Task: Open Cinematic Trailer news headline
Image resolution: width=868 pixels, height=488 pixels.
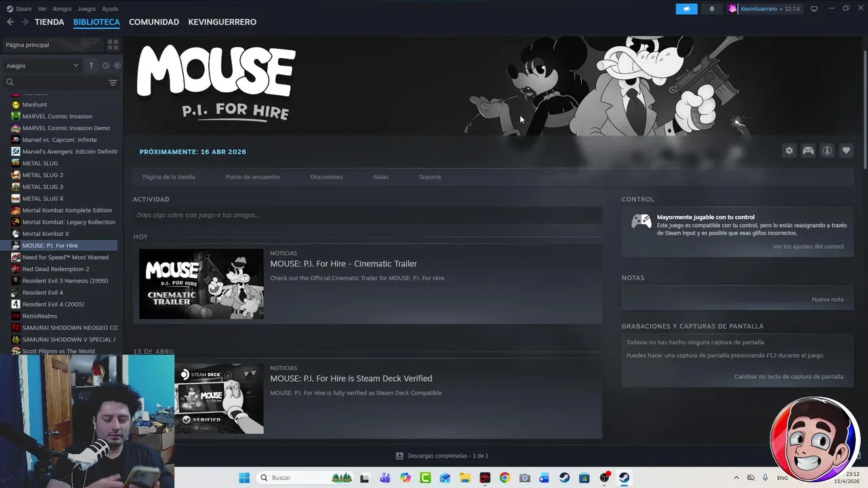Action: (343, 264)
